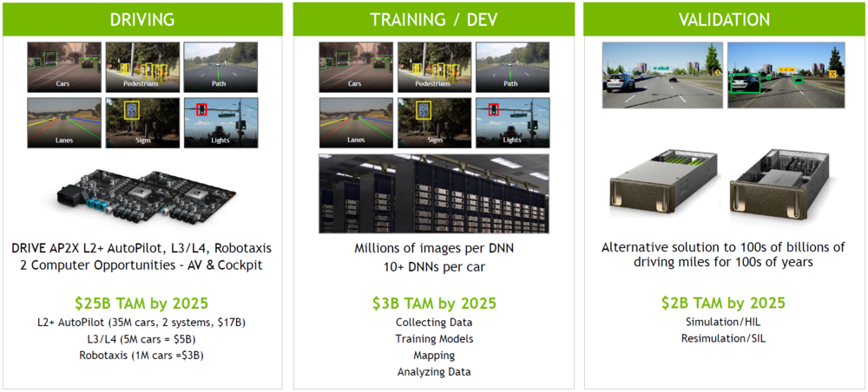Open the Path image in DRIVING panel
The image size is (868, 392).
[x=220, y=67]
